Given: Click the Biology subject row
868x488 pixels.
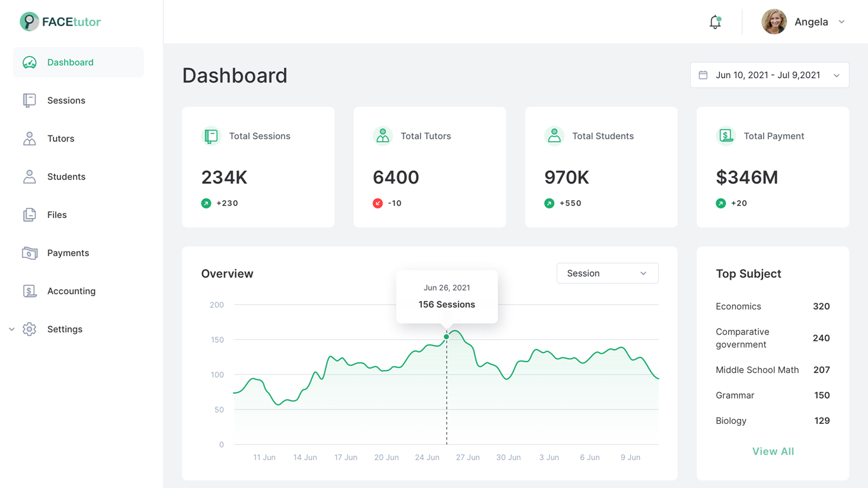Looking at the screenshot, I should (773, 421).
